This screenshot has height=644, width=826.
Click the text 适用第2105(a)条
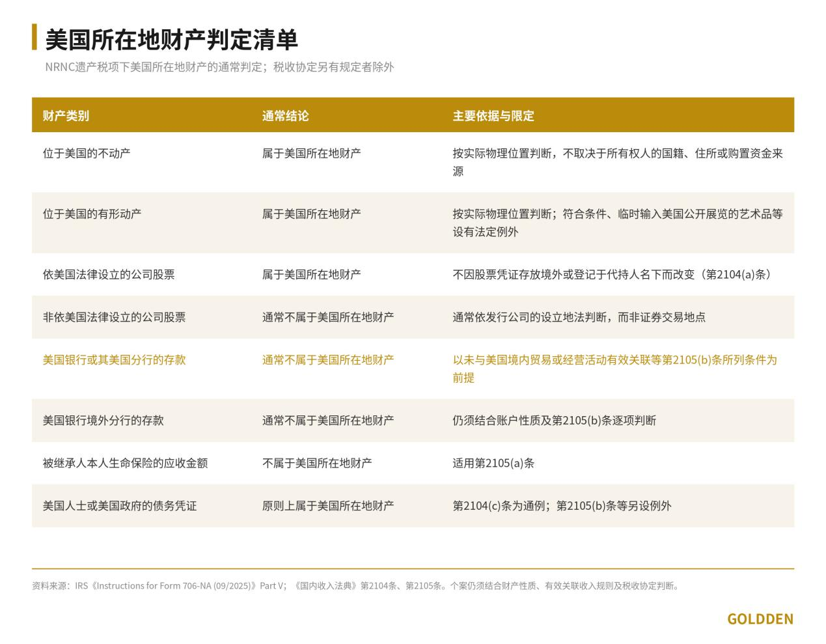[x=494, y=463]
